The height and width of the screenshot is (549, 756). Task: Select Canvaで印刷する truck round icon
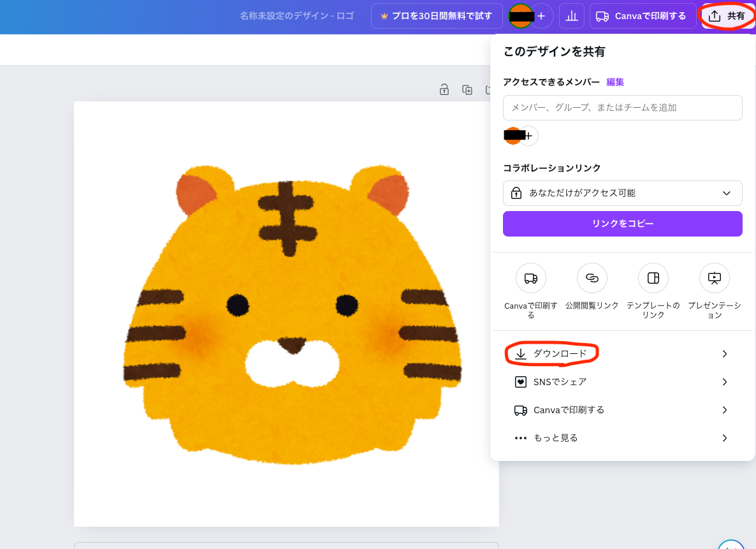531,278
